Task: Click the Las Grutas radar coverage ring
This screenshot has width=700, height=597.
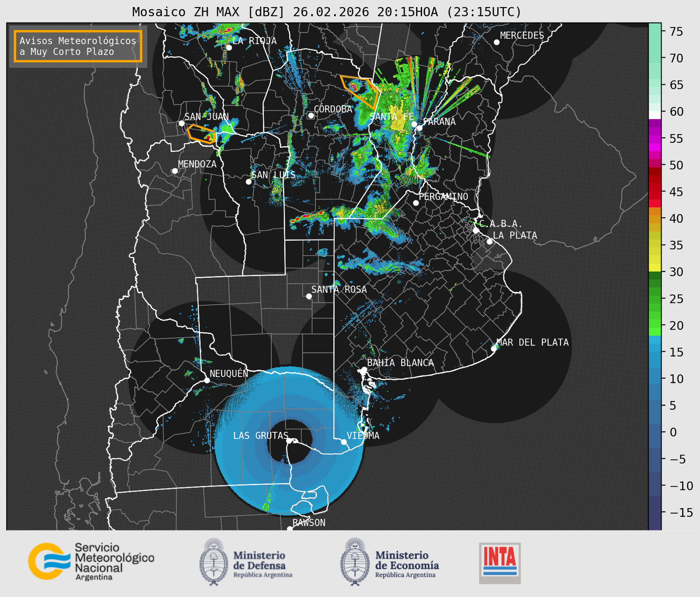Action: tap(289, 441)
